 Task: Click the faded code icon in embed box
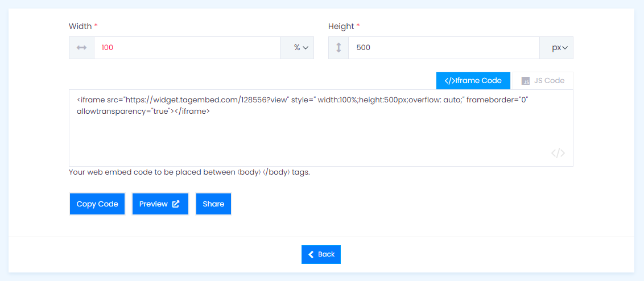click(558, 153)
